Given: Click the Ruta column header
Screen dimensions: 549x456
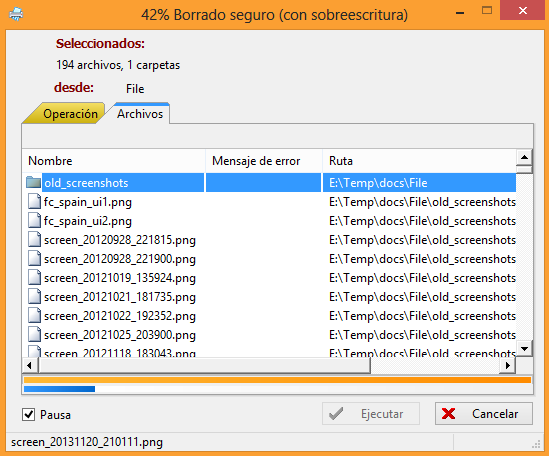Looking at the screenshot, I should pos(419,161).
